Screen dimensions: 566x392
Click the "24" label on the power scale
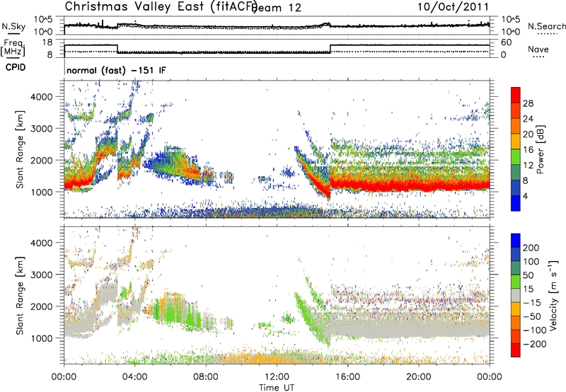click(528, 119)
